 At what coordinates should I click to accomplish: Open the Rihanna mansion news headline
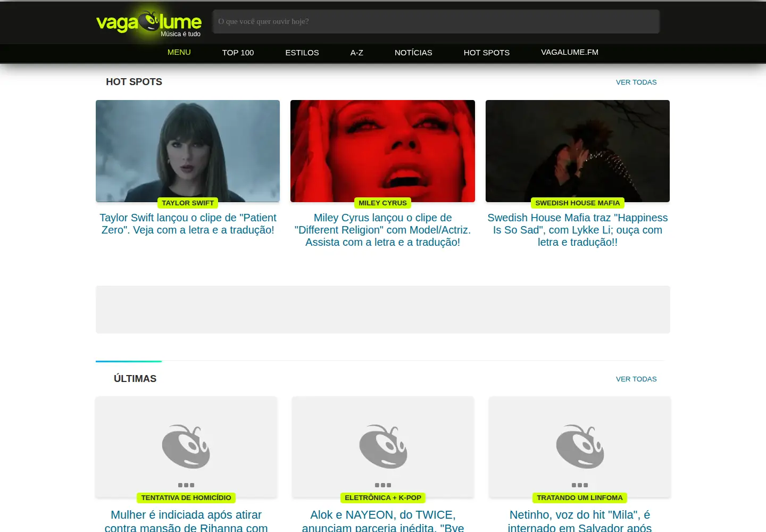[x=186, y=521]
